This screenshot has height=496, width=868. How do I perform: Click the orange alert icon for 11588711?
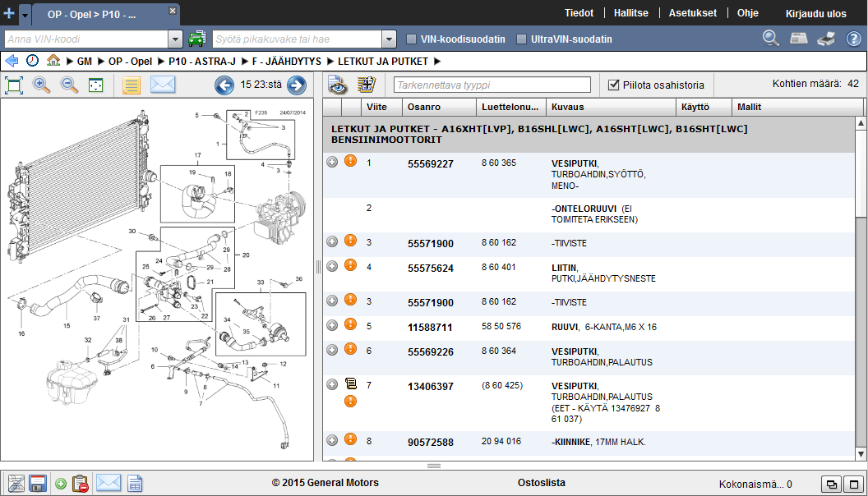350,324
